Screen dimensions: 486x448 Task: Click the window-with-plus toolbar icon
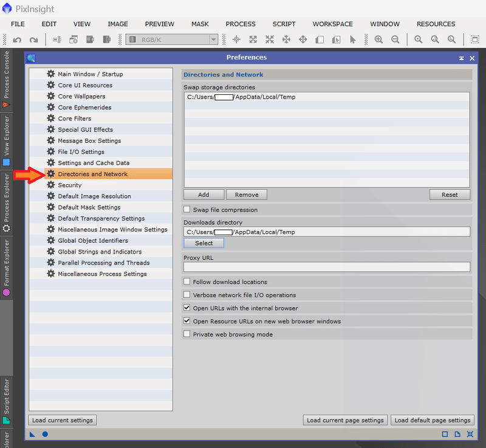[x=74, y=40]
